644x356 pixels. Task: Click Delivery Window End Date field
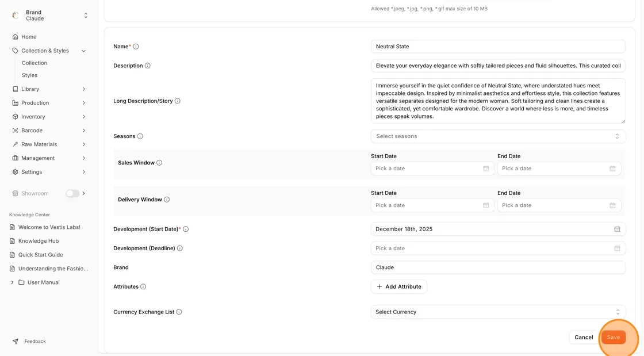559,205
